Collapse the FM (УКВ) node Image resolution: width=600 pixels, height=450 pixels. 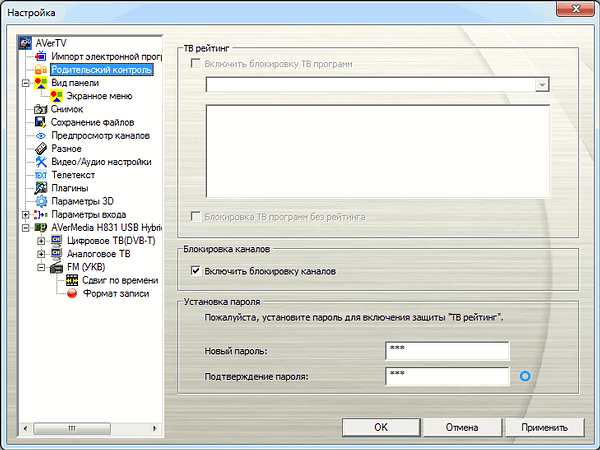(41, 267)
